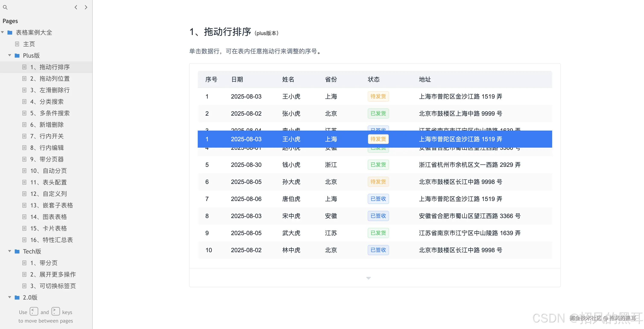
Task: Open page 13、嵌套子表格
Action: tap(51, 205)
